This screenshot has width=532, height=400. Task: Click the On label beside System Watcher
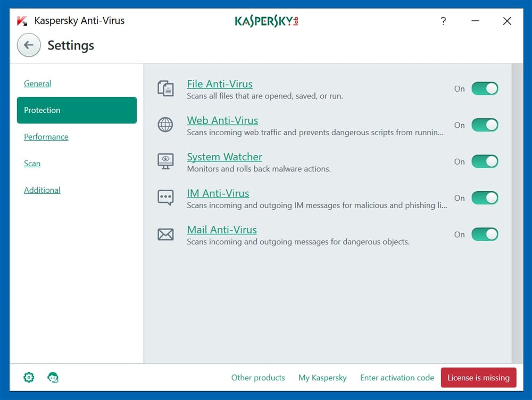coord(460,161)
